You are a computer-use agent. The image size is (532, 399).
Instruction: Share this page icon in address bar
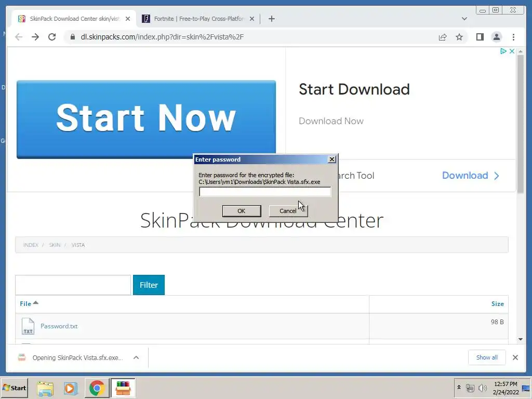click(443, 37)
